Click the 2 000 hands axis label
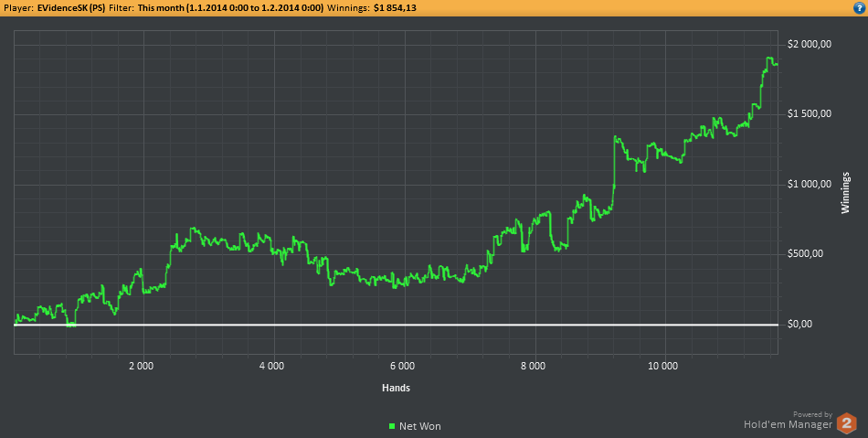This screenshot has width=868, height=438. (x=141, y=366)
